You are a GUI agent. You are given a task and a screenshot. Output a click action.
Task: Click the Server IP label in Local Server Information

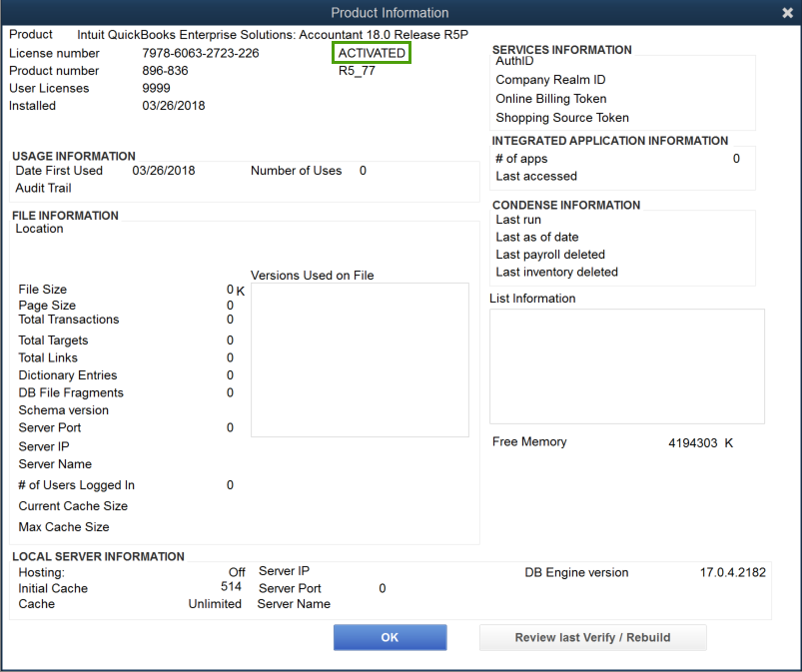point(284,571)
